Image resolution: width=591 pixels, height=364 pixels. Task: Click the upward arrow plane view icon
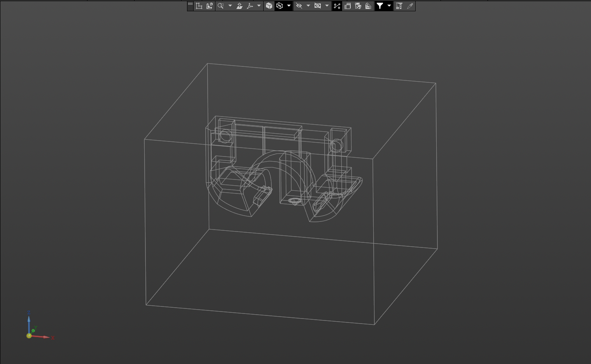[240, 6]
